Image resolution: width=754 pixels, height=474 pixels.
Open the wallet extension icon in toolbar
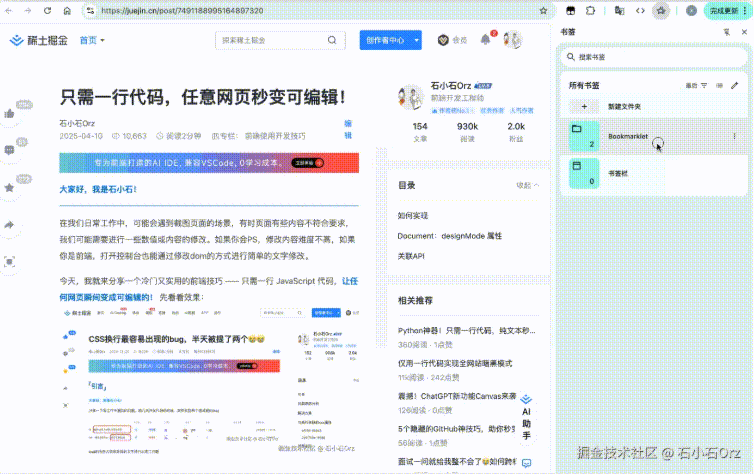point(570,11)
